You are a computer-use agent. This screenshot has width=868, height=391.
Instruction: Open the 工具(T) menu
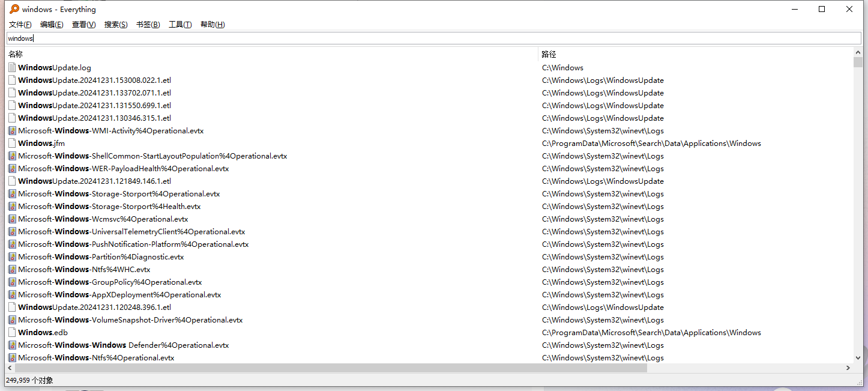pyautogui.click(x=180, y=25)
